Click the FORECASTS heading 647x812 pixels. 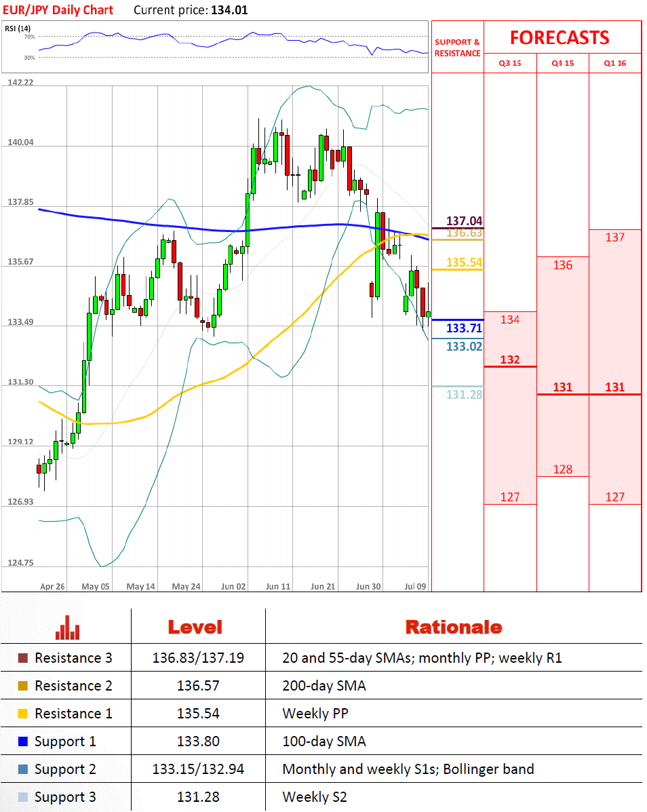tap(560, 38)
